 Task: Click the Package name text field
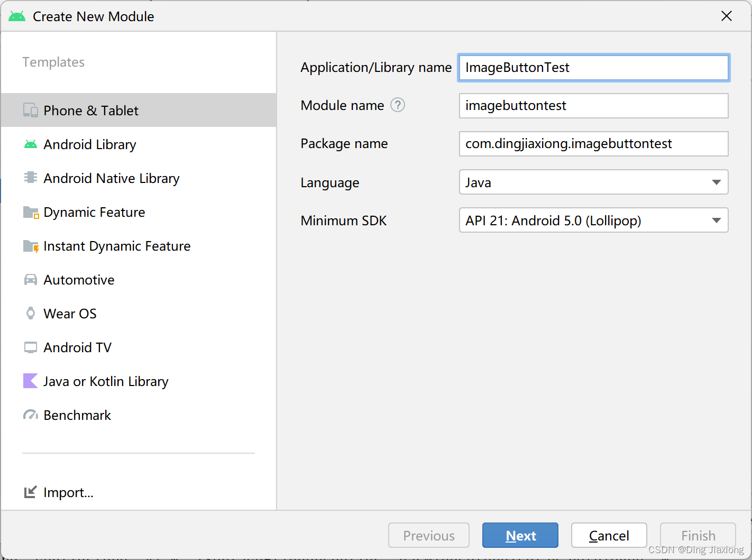pos(593,144)
